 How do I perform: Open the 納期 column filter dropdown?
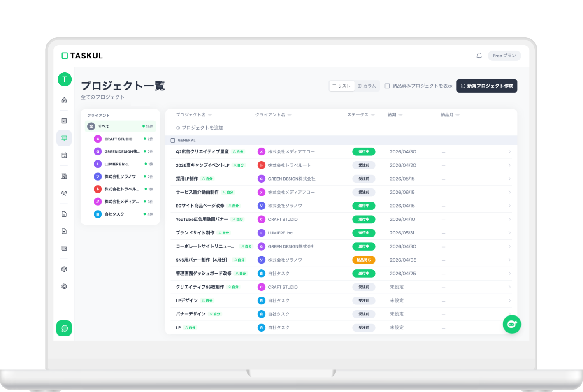[x=400, y=115]
